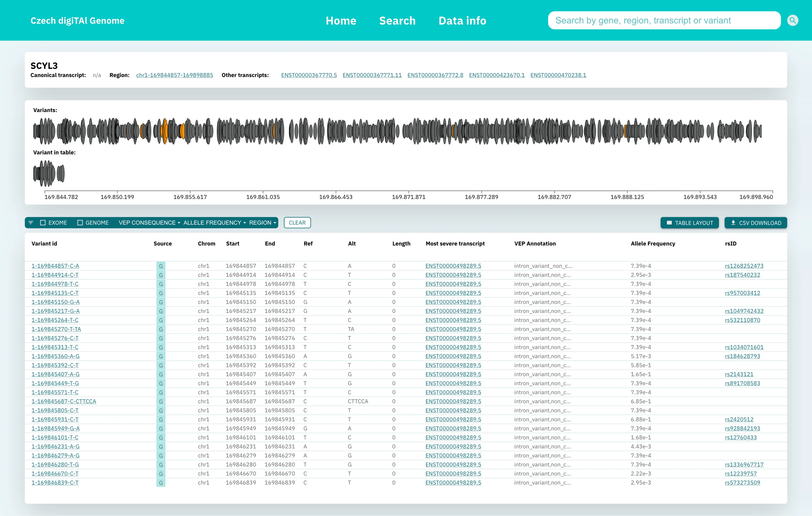This screenshot has width=812, height=516.
Task: Open the filter icon next to EXOME
Action: (x=31, y=222)
